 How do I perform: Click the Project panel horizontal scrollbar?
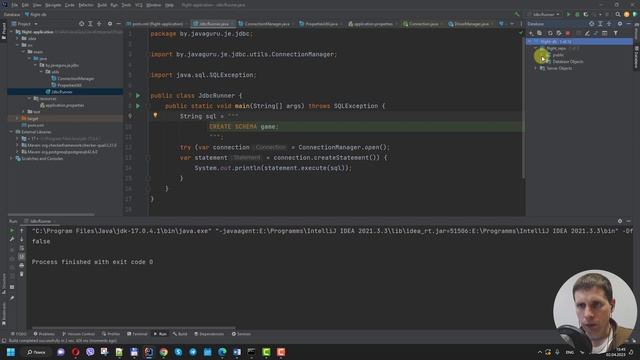tap(51, 214)
